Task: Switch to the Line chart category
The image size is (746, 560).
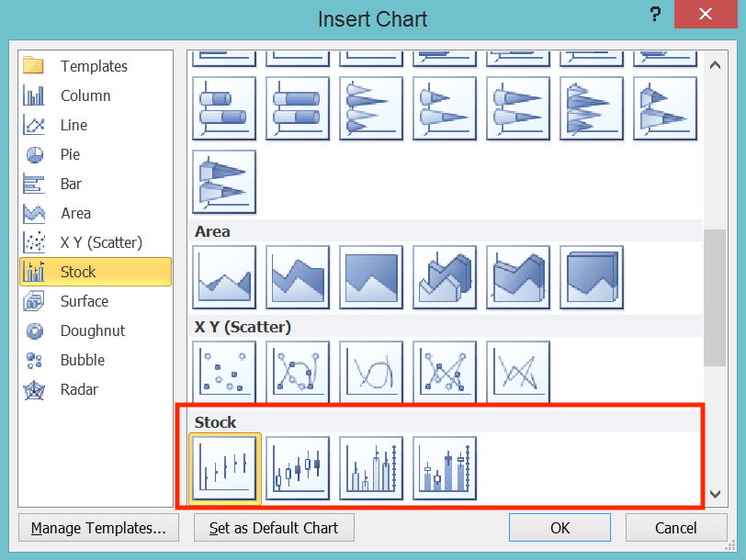Action: [x=96, y=125]
